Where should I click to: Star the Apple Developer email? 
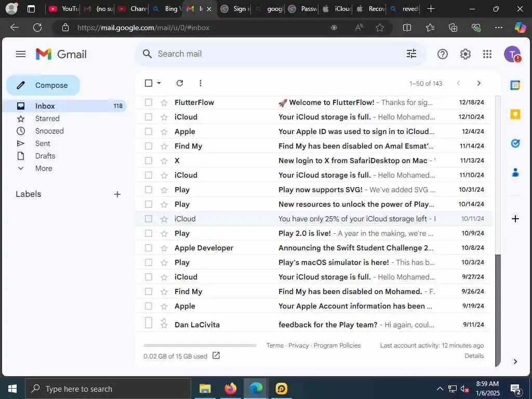coord(164,248)
